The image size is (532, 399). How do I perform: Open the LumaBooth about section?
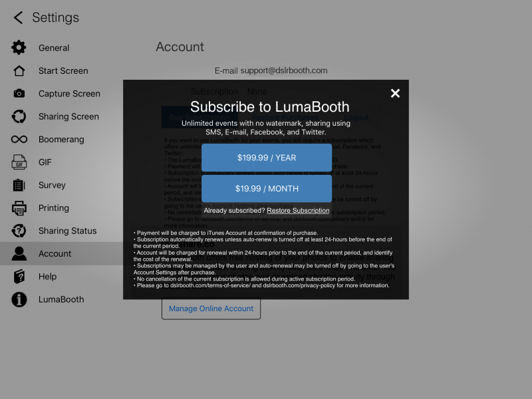(x=61, y=300)
